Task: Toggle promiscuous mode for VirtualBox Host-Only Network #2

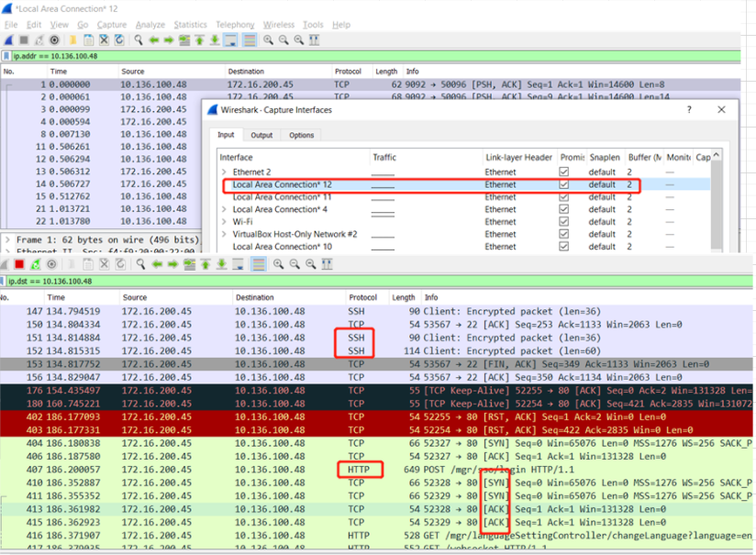Action: click(x=563, y=234)
